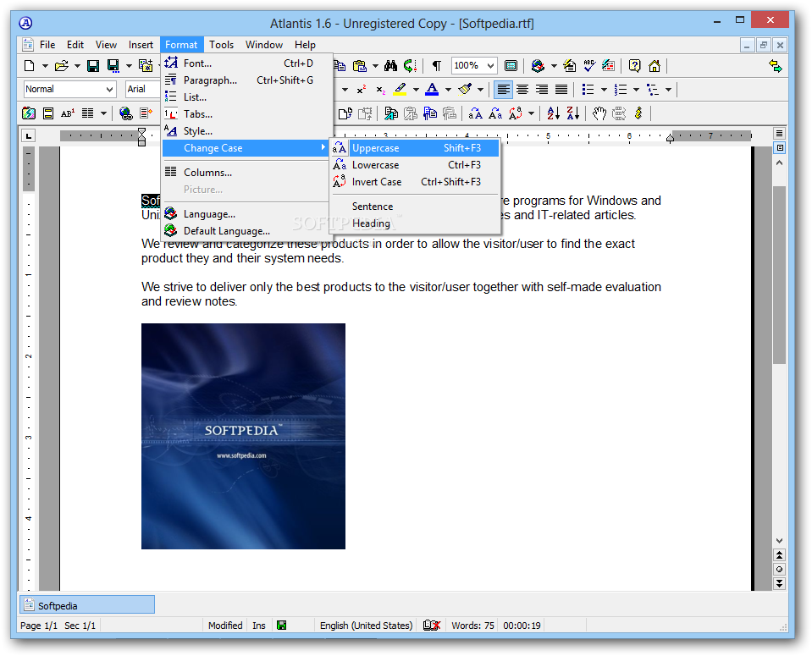The width and height of the screenshot is (812, 656).
Task: Click the header/footer page icon
Action: pos(48,113)
